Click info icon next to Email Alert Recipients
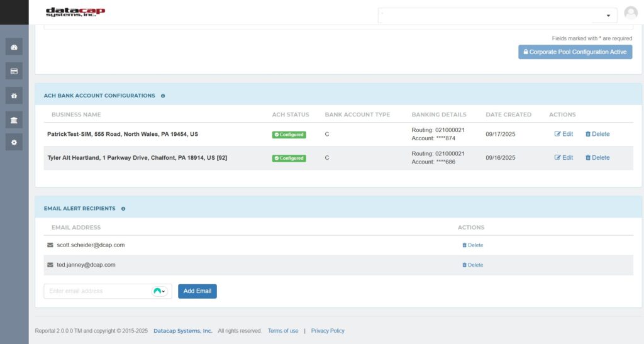Viewport: 644px width, 344px height. click(x=123, y=209)
